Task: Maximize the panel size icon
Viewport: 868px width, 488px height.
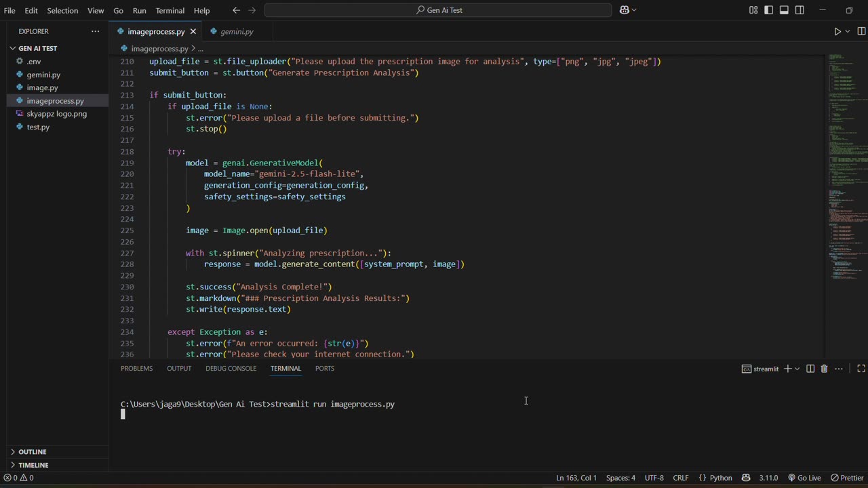Action: click(861, 369)
